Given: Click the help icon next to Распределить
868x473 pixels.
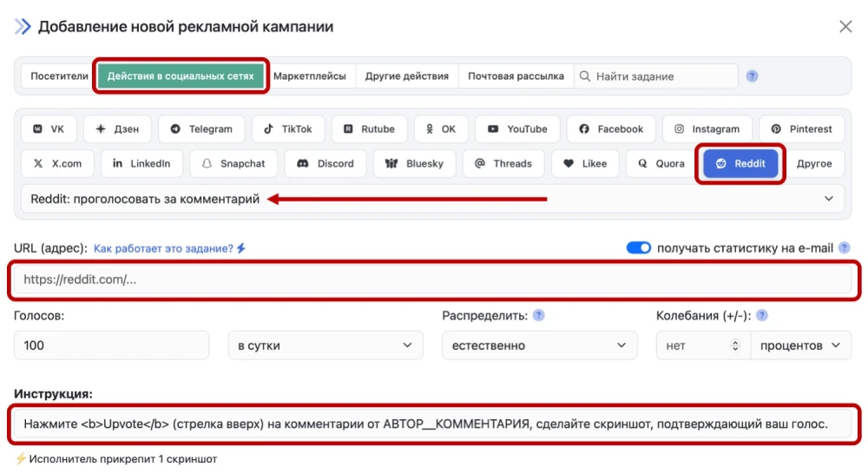Looking at the screenshot, I should coord(539,316).
